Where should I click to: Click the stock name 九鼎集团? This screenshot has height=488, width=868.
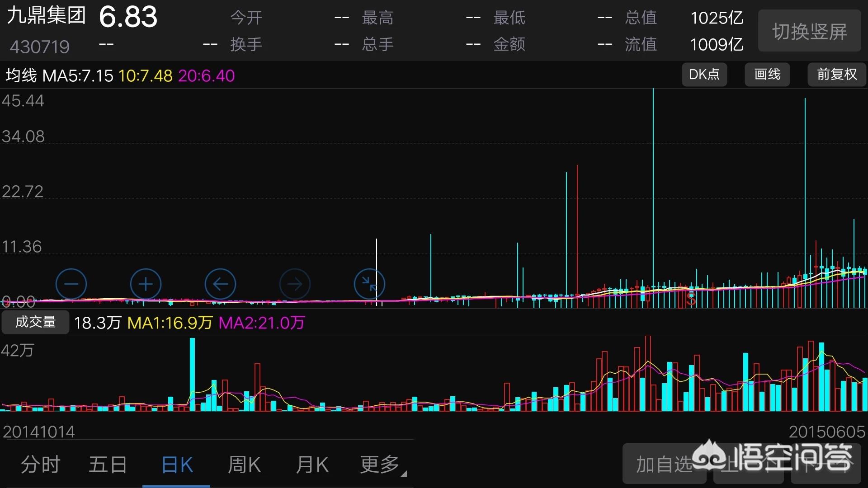[x=46, y=15]
